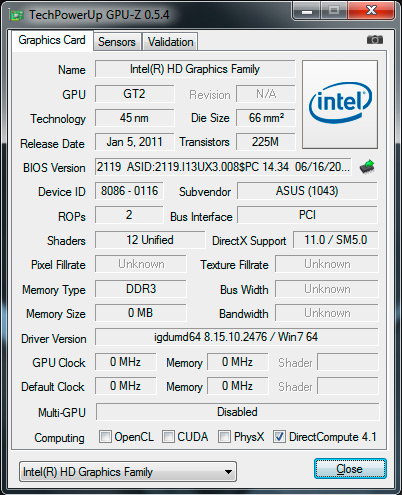Click the DirectX Support value 11.0 / SM5.0
The width and height of the screenshot is (402, 495).
pyautogui.click(x=336, y=240)
